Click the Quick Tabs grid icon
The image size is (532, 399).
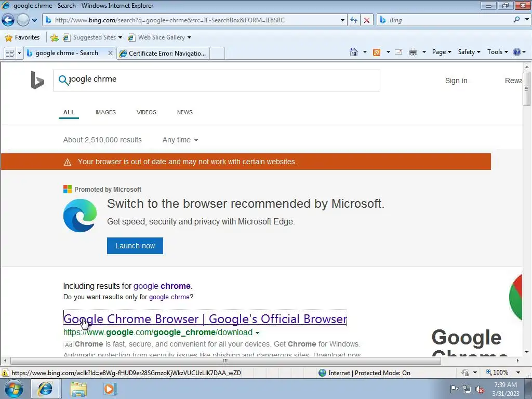[9, 54]
